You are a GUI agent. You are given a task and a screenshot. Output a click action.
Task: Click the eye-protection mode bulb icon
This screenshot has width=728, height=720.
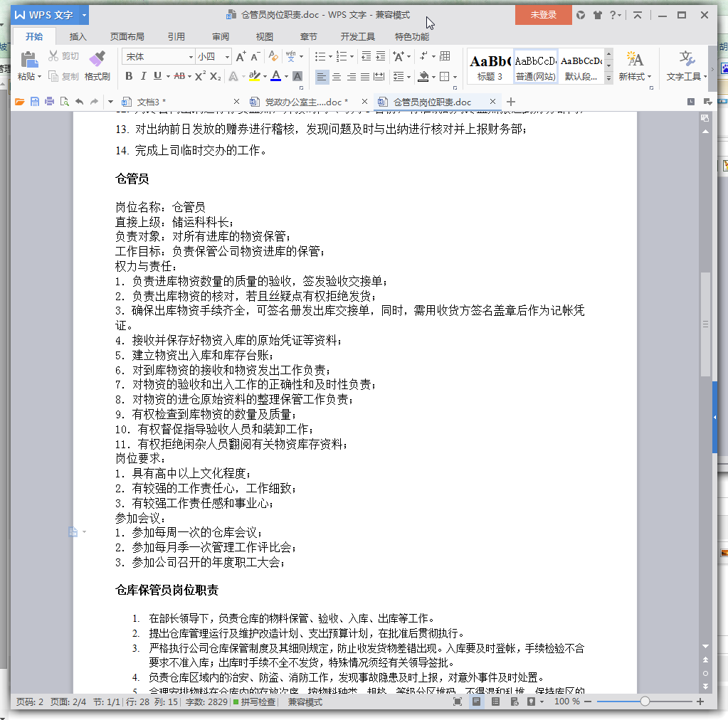(x=531, y=702)
